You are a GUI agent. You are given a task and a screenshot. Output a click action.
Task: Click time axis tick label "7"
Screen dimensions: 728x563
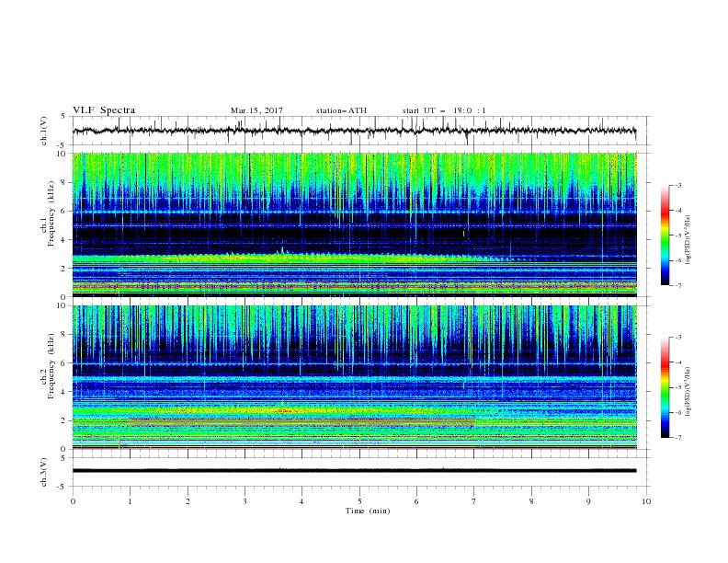[x=474, y=501]
